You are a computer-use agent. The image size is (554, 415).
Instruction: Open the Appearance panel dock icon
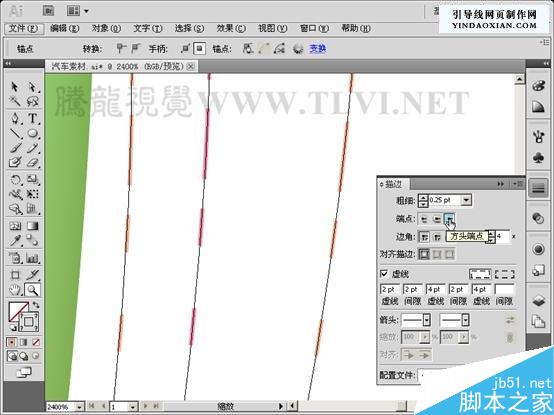(x=538, y=249)
